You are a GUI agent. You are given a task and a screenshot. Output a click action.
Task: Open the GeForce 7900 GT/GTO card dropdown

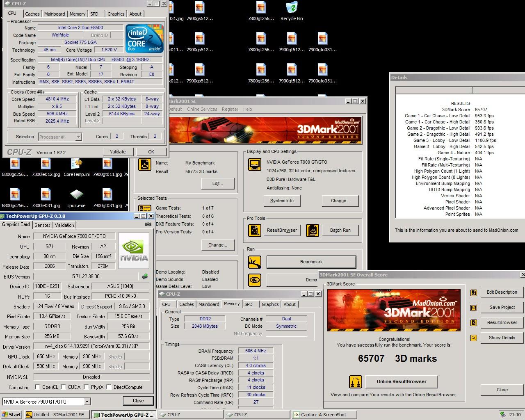87,402
